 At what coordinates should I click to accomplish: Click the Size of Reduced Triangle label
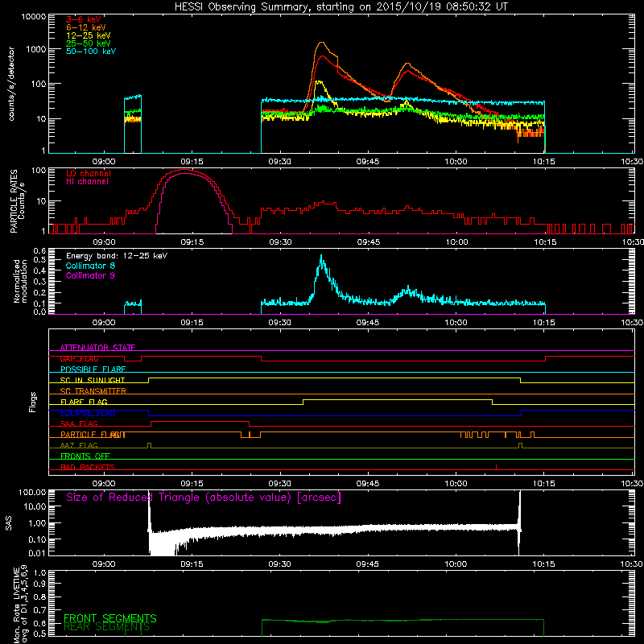tap(204, 497)
